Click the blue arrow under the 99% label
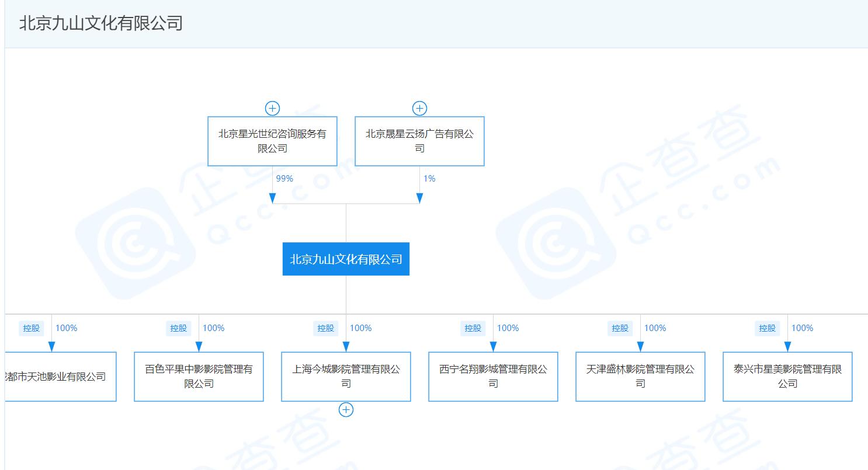The height and width of the screenshot is (470, 868). 272,197
